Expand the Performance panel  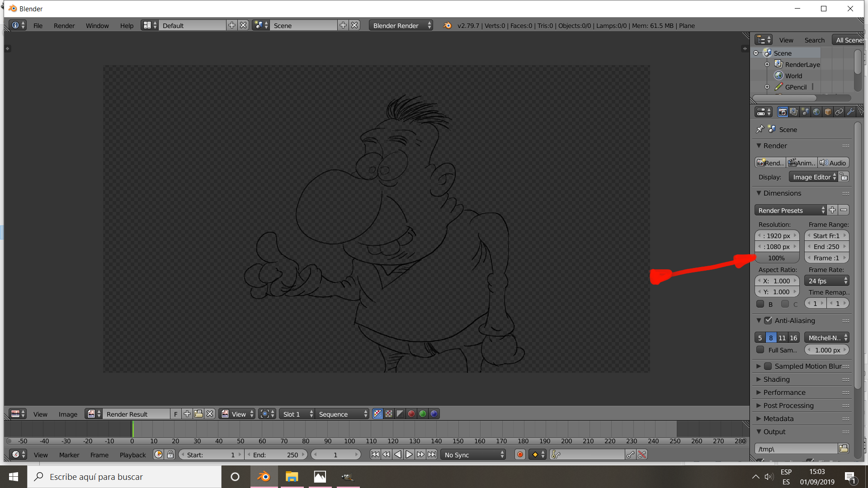784,392
